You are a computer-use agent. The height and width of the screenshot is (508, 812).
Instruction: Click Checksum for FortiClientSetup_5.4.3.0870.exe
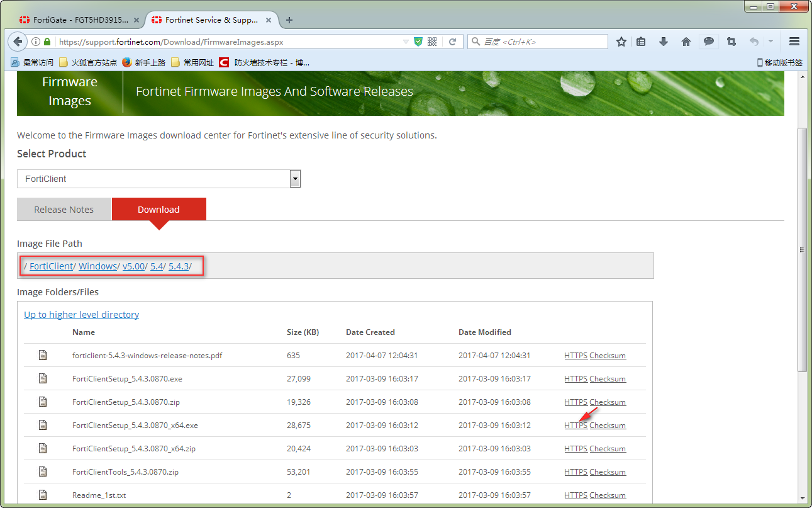tap(608, 378)
